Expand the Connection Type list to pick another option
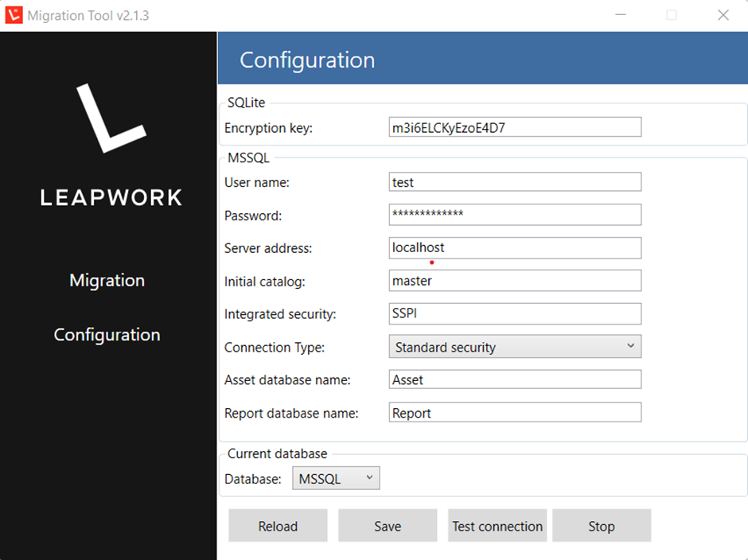Image resolution: width=748 pixels, height=560 pixels. 629,346
